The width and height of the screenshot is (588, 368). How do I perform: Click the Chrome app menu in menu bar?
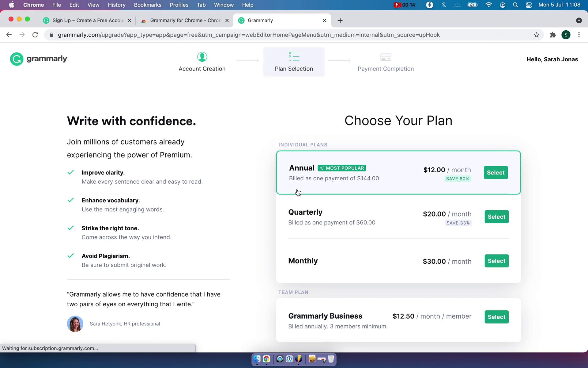[x=33, y=5]
